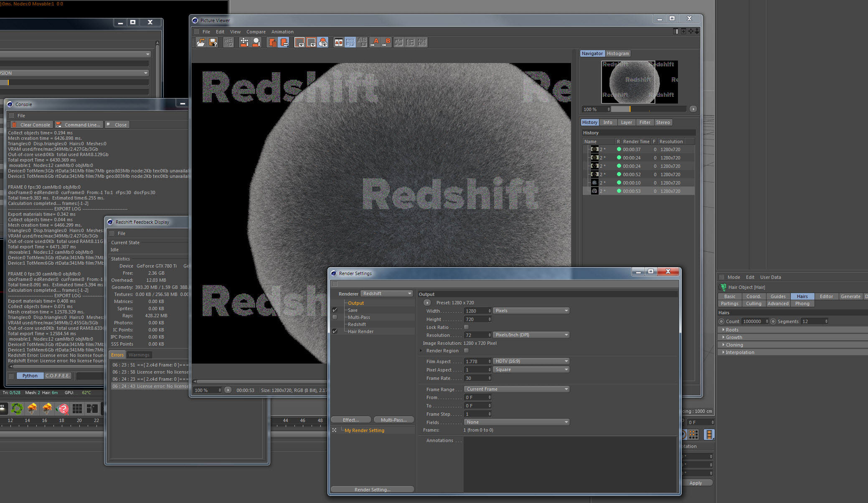Open the Renderer dropdown set to Redshift

387,293
